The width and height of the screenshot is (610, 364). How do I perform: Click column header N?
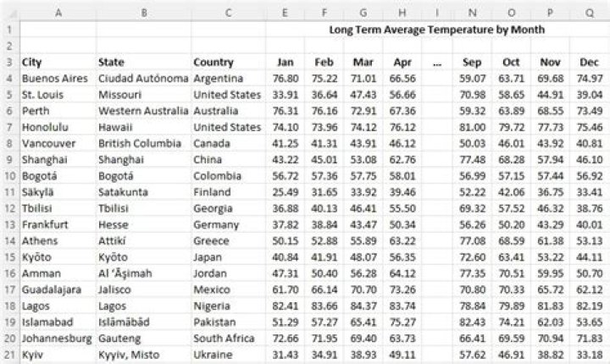pyautogui.click(x=470, y=13)
